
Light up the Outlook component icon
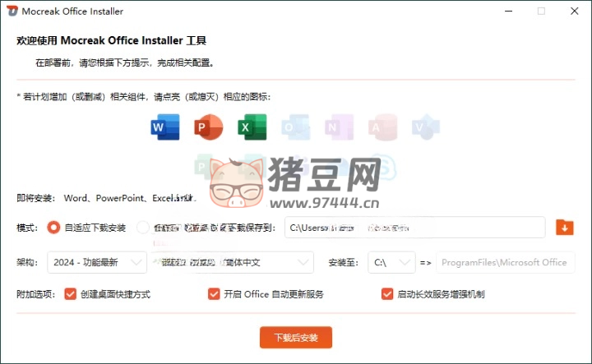coord(296,127)
